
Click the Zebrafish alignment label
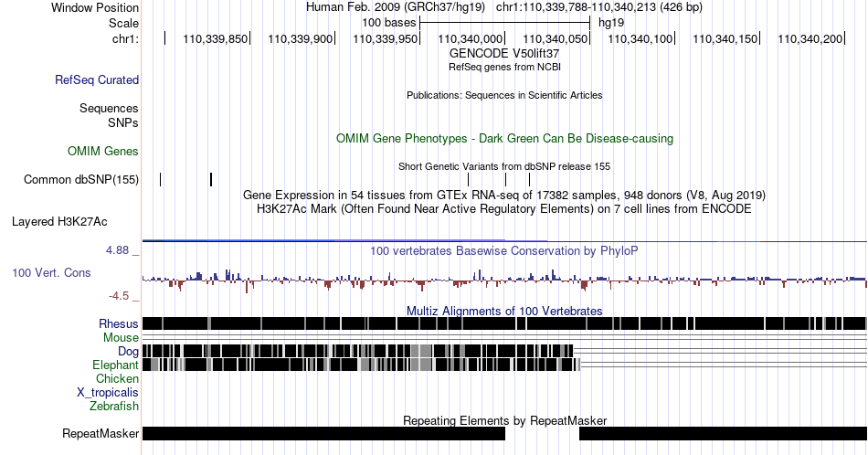(114, 406)
